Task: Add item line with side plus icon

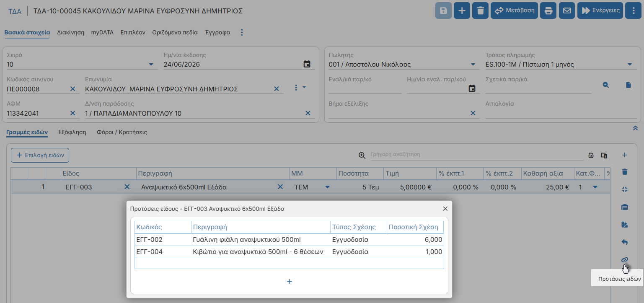Action: tap(624, 155)
